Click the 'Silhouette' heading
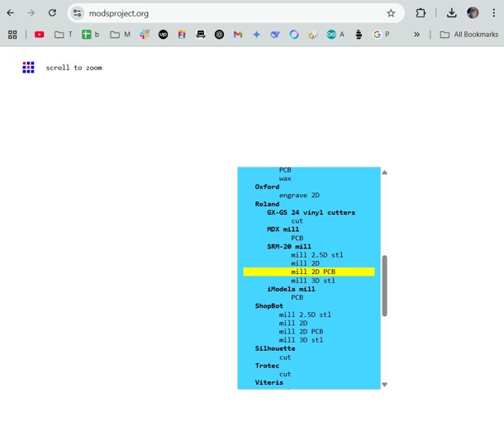This screenshot has width=504, height=440. 275,348
